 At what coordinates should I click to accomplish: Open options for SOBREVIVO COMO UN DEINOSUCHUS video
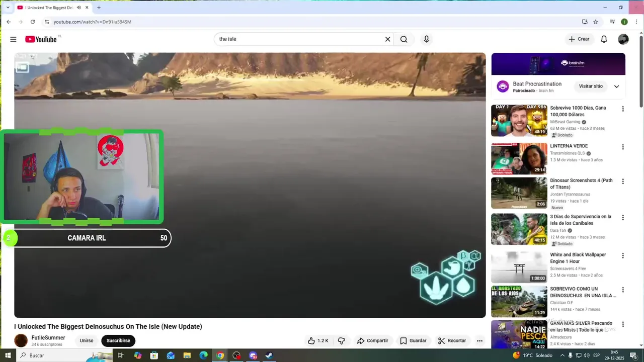point(623,290)
